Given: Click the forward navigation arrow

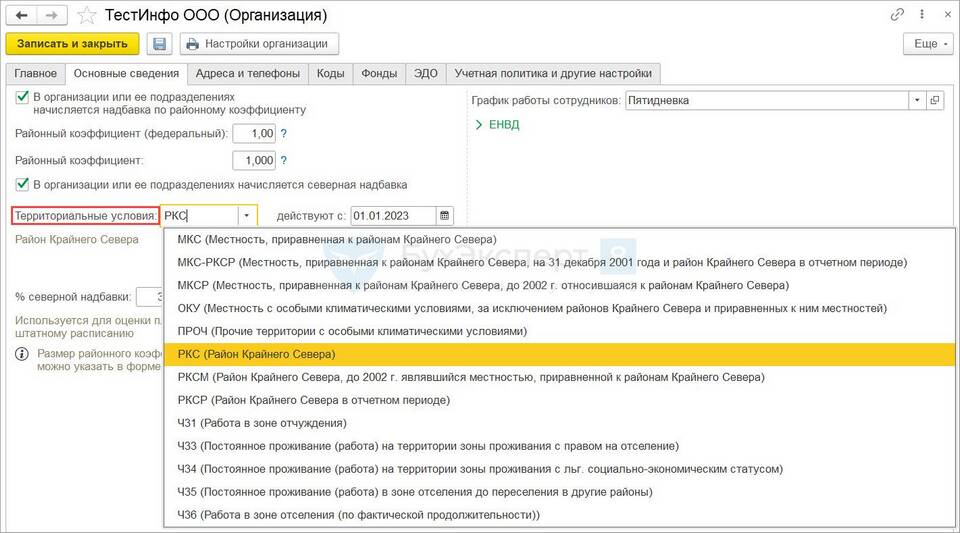Looking at the screenshot, I should (x=50, y=16).
